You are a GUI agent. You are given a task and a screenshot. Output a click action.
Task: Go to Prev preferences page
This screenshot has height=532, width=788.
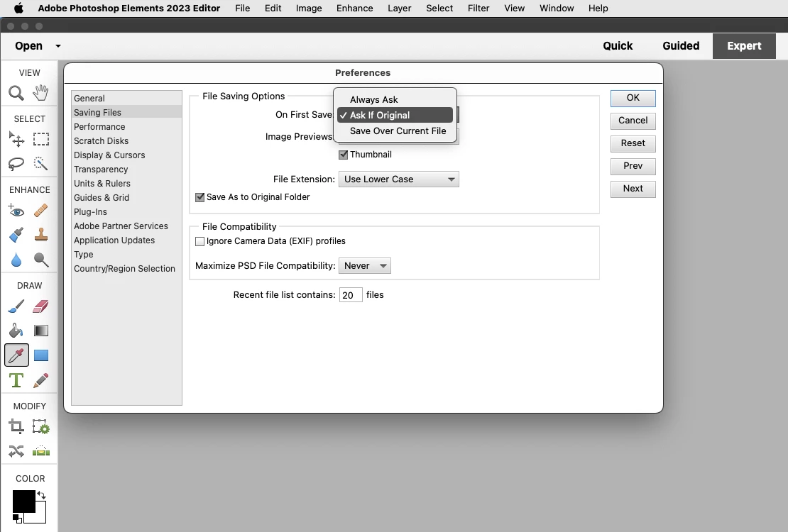[x=633, y=166]
